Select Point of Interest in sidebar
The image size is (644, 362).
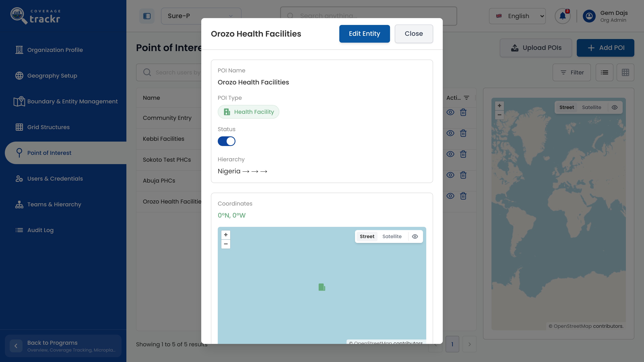coord(65,153)
